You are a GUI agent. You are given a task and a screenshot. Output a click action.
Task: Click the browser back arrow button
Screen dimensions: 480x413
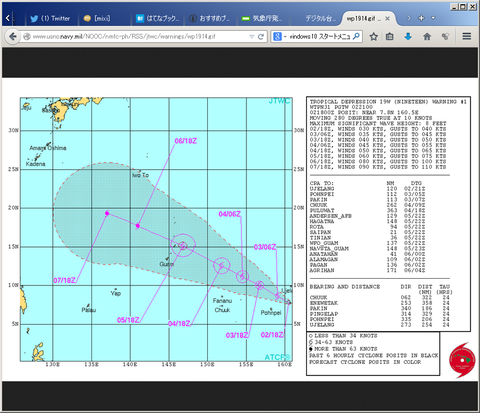(13, 36)
